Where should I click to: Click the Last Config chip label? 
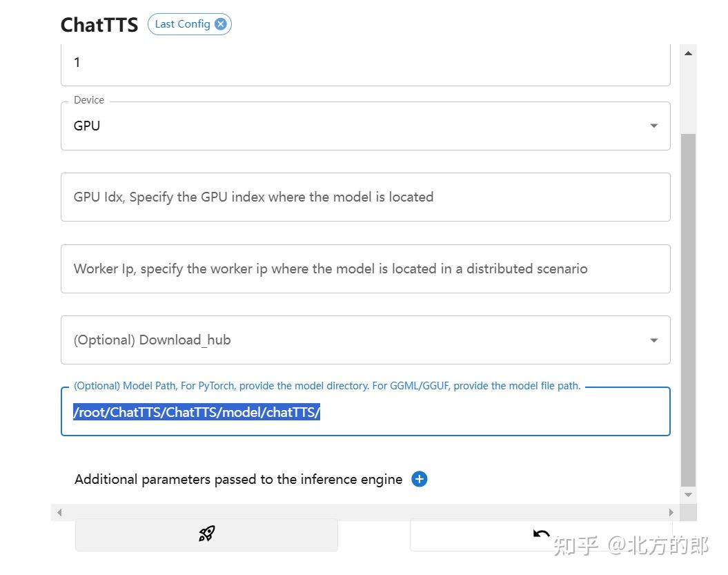click(182, 24)
